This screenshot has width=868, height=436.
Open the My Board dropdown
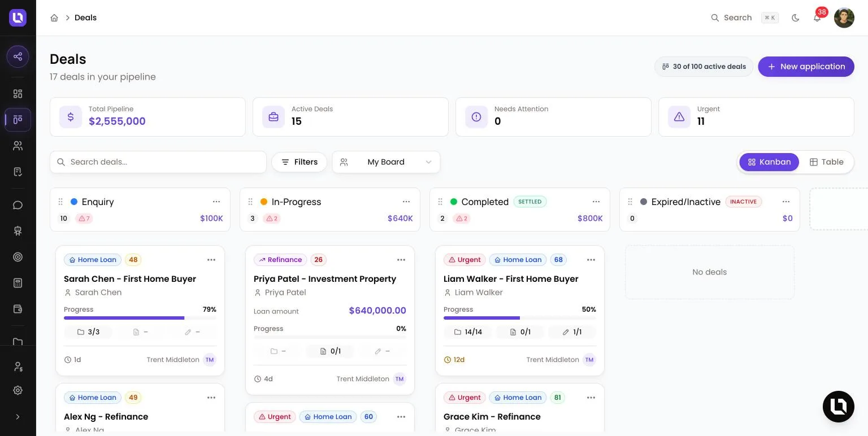pyautogui.click(x=386, y=162)
